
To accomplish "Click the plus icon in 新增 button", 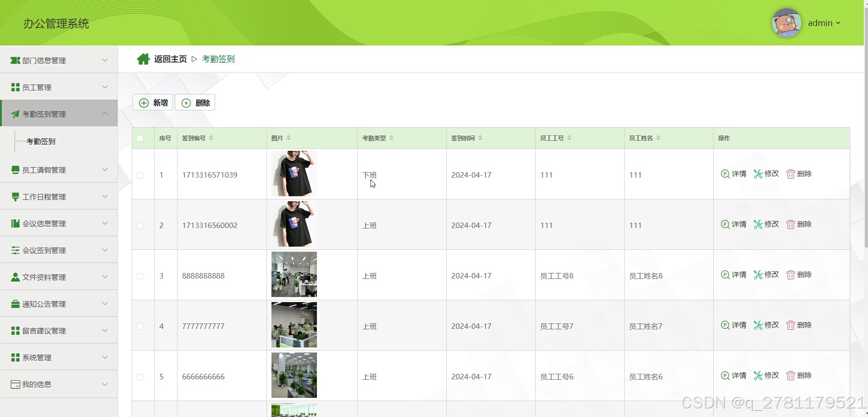I will 144,103.
